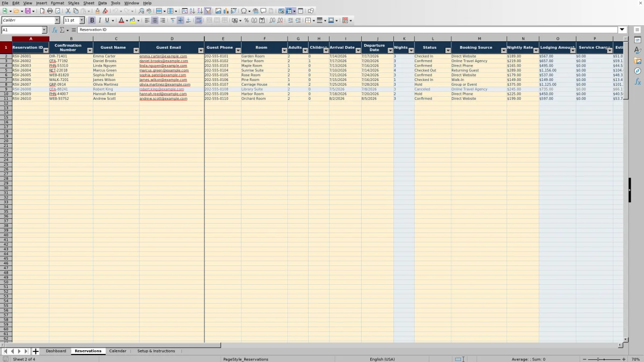
Task: Expand the Name Box dropdown
Action: 45,30
